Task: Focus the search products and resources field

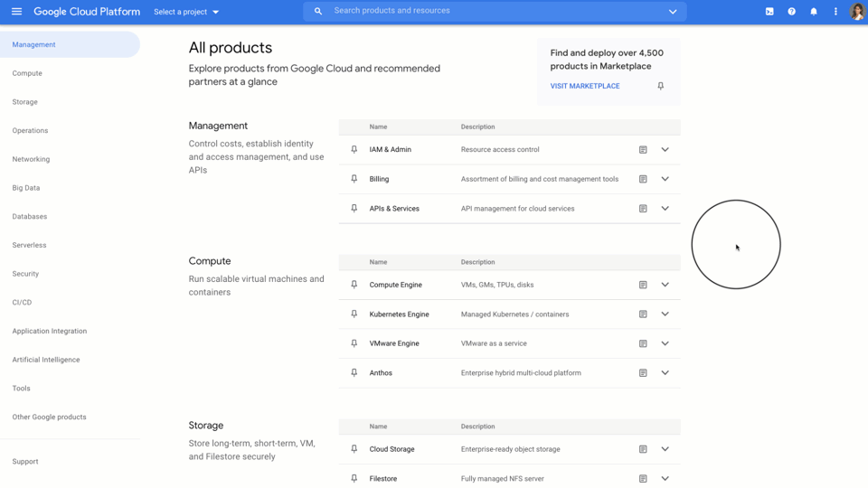Action: (x=495, y=11)
